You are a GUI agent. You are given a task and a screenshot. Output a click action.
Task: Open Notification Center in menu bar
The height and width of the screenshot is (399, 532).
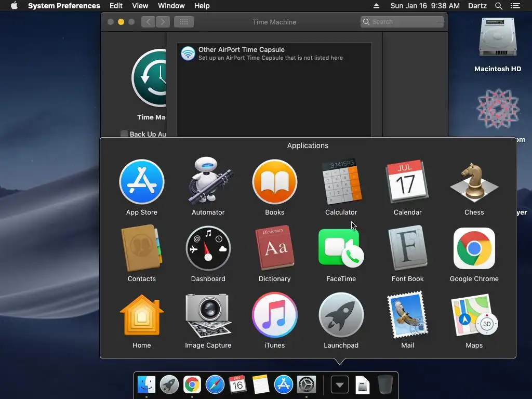coord(515,6)
